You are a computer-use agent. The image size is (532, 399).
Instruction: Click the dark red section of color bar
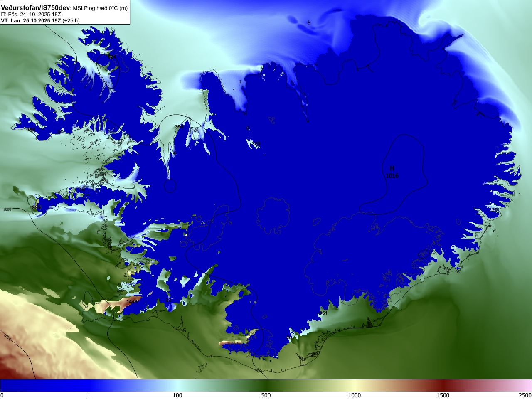(x=443, y=385)
